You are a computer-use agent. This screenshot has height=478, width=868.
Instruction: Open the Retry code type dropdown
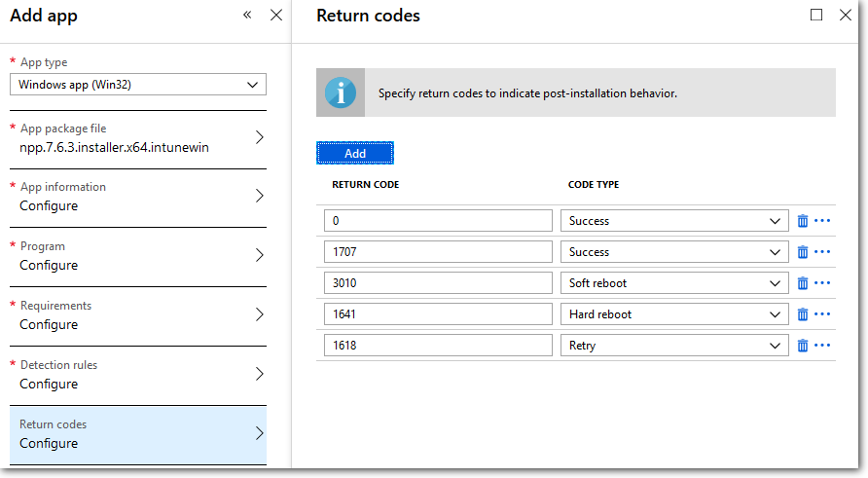(674, 346)
